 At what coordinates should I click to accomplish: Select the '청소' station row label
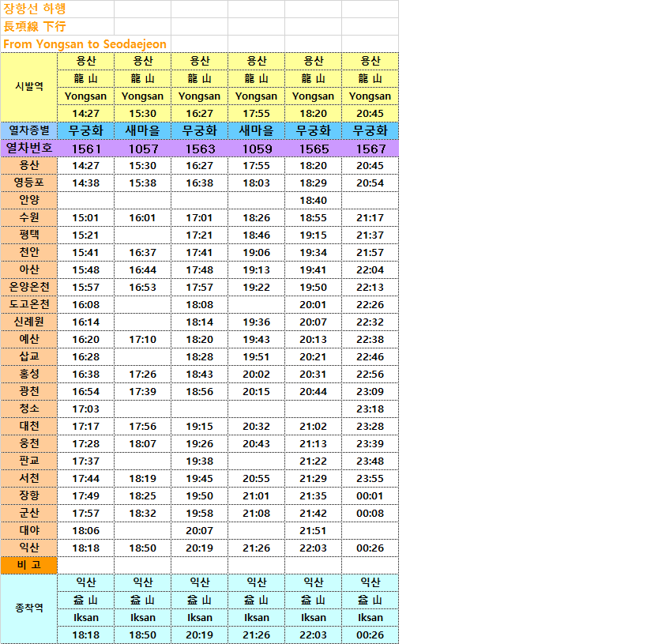coord(29,409)
